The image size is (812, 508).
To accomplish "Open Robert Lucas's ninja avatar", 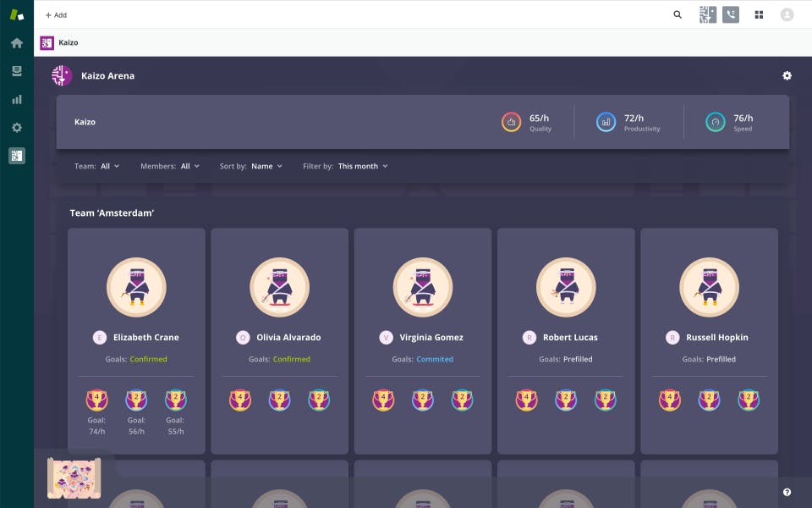I will coord(566,287).
